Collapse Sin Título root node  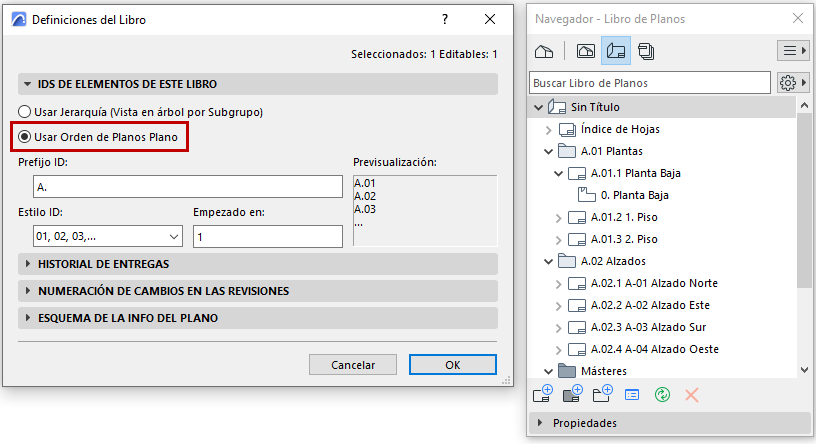point(538,107)
